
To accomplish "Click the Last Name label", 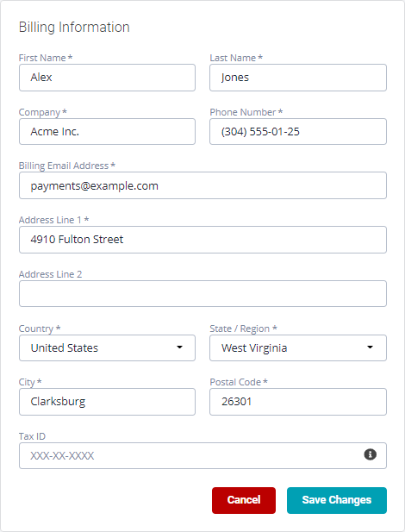I will 236,58.
